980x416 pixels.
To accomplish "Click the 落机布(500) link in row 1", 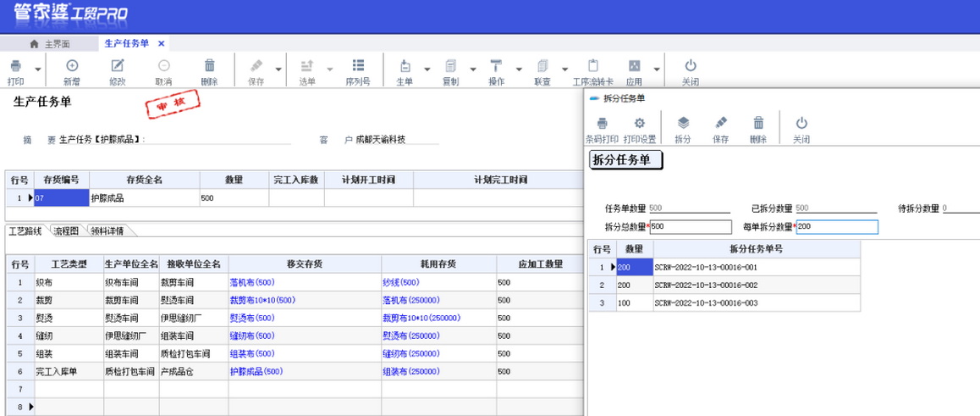I will [252, 282].
